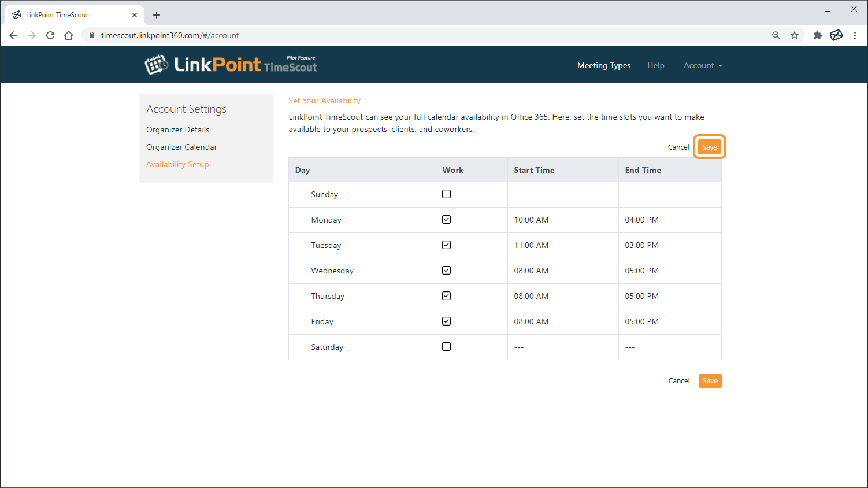Screen dimensions: 868x488
Task: Click the tab favicon for LinkPoint TimeScout
Action: (17, 15)
